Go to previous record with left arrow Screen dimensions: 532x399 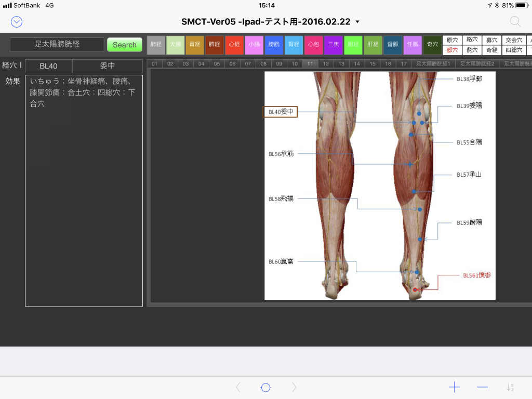(238, 387)
